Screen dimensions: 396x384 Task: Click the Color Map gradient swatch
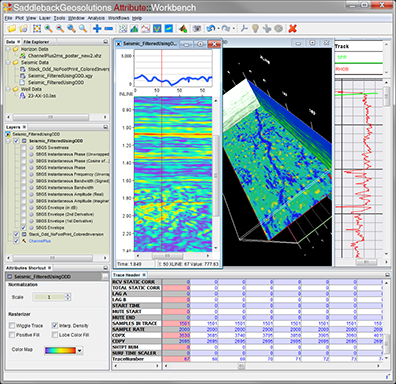point(60,351)
